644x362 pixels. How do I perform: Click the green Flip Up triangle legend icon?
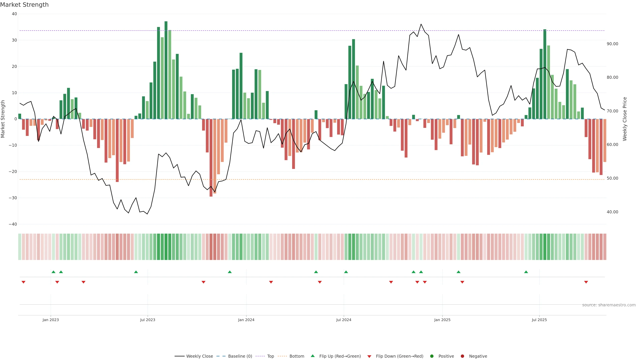(312, 356)
